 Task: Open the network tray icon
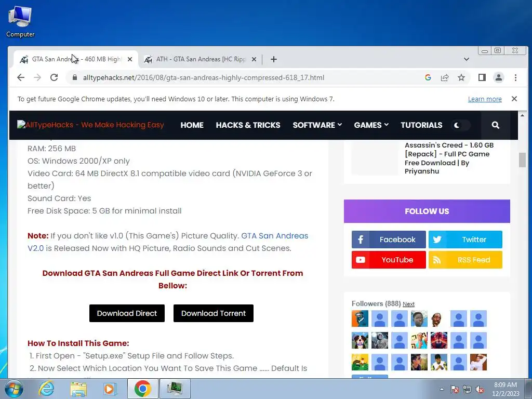(467, 389)
